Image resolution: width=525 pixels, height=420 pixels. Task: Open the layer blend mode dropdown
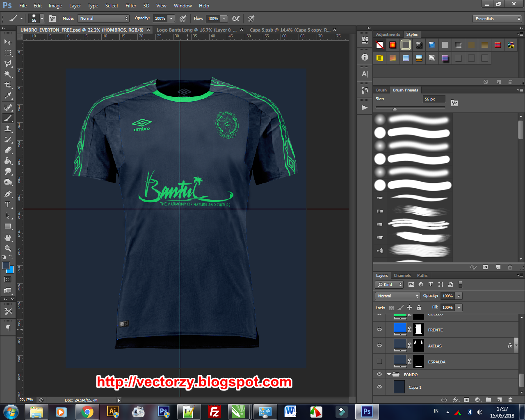pos(397,296)
